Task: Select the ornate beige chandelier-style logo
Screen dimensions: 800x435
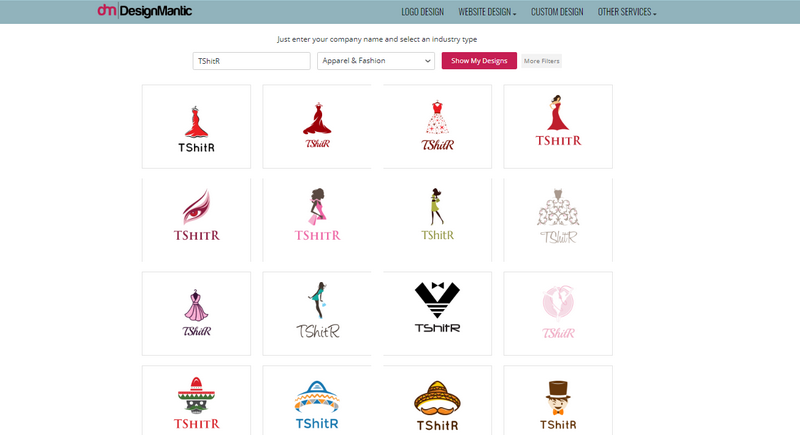Action: click(557, 219)
